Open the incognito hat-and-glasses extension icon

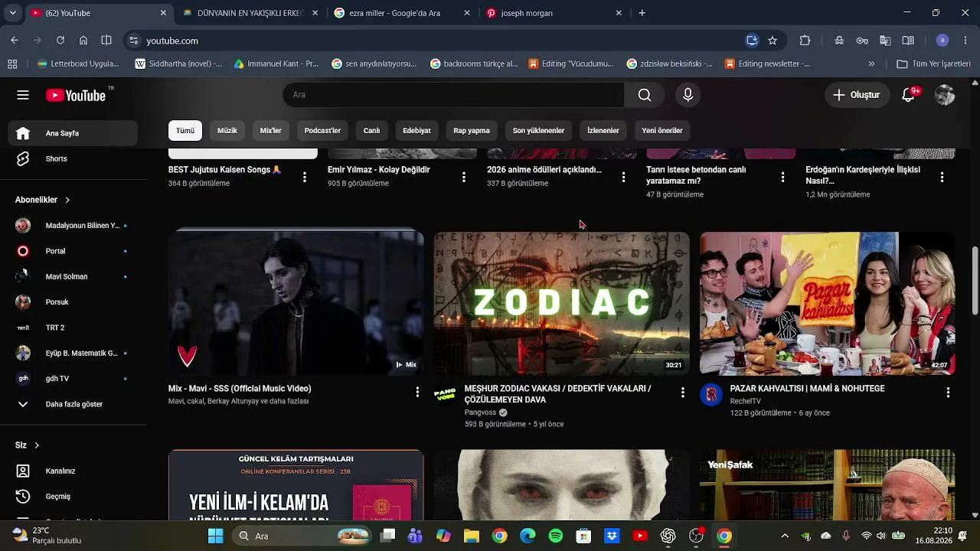[x=839, y=41]
